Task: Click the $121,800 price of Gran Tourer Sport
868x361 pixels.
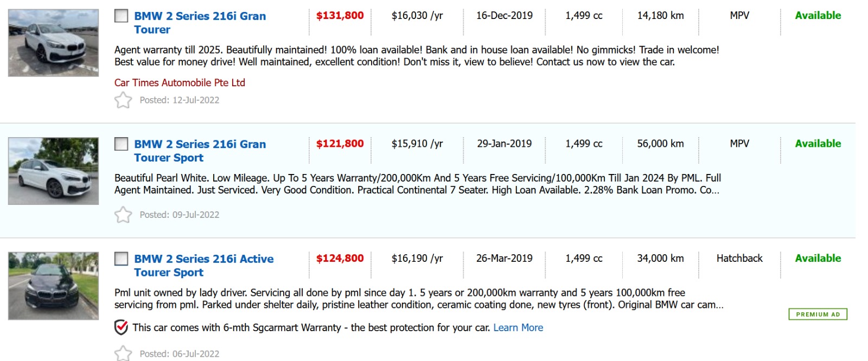Action: point(340,144)
